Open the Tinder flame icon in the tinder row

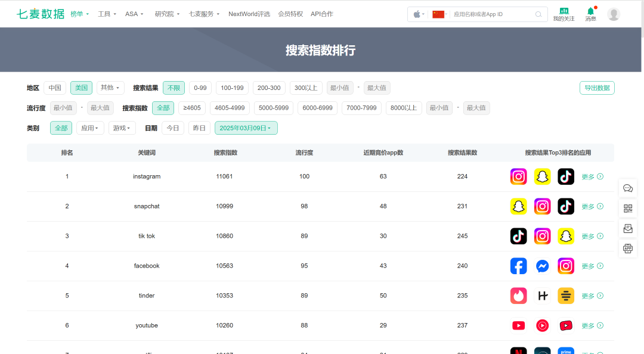coord(518,296)
